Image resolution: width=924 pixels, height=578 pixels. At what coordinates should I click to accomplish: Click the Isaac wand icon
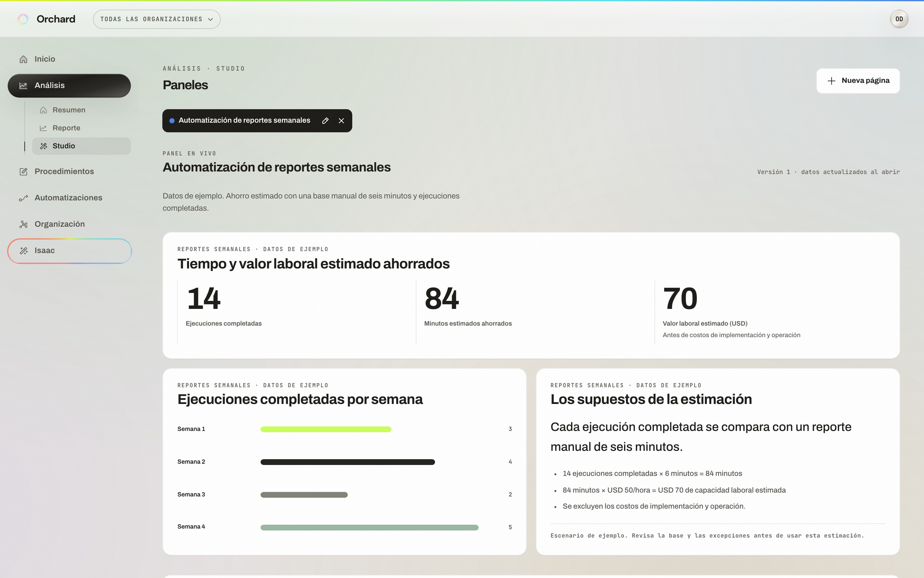[24, 251]
